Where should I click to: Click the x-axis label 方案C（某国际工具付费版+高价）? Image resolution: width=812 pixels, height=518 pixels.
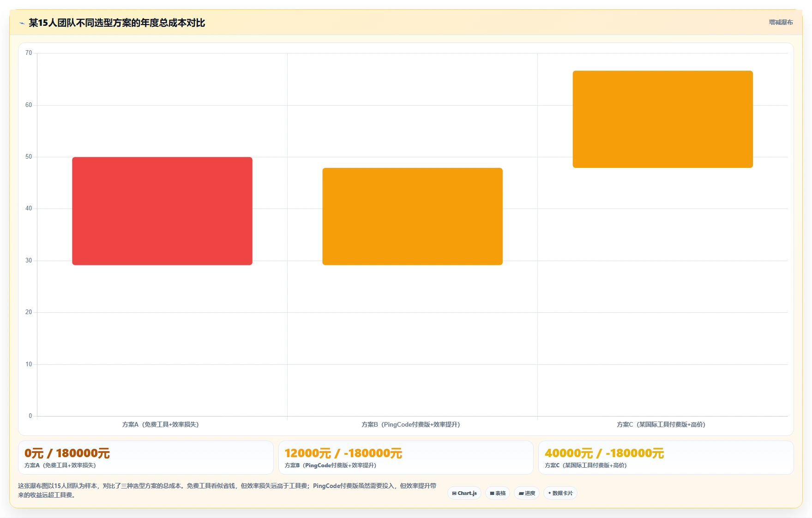pyautogui.click(x=661, y=424)
